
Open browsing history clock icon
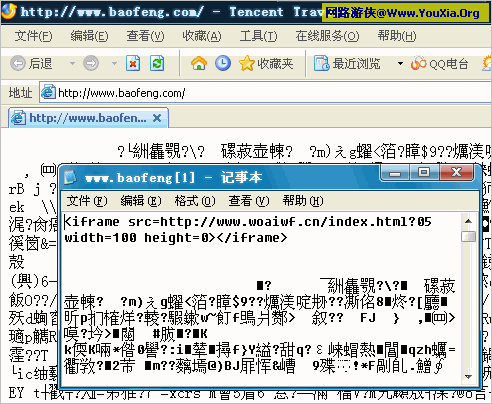pyautogui.click(x=223, y=63)
